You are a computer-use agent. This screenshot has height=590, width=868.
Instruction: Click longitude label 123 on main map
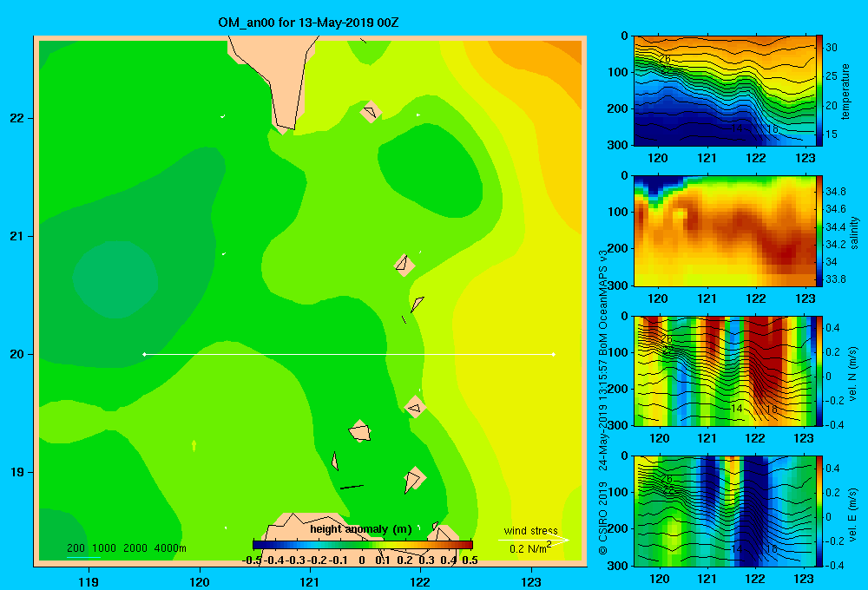coord(531,581)
